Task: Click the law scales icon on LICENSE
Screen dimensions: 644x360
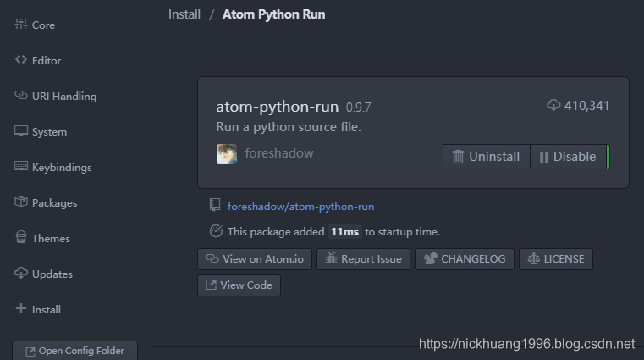Action: point(533,258)
